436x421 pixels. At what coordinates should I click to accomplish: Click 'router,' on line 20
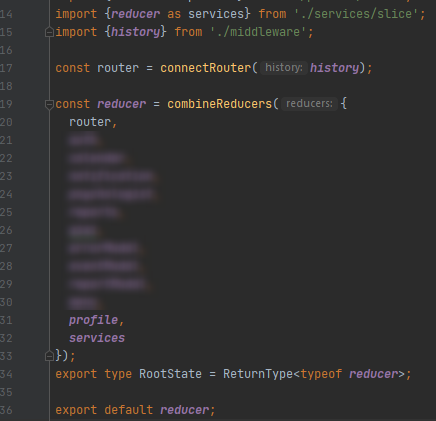click(93, 122)
